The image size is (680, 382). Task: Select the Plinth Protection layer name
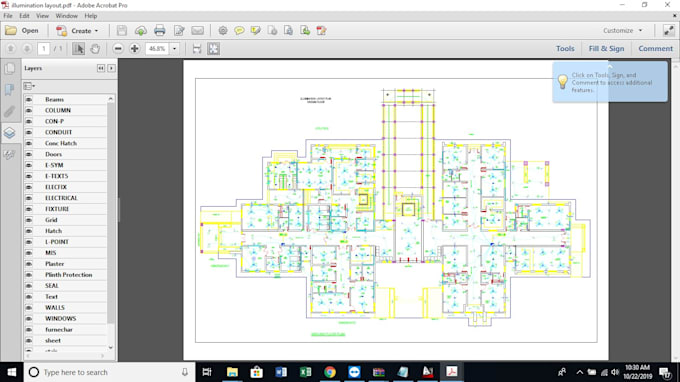pos(69,275)
